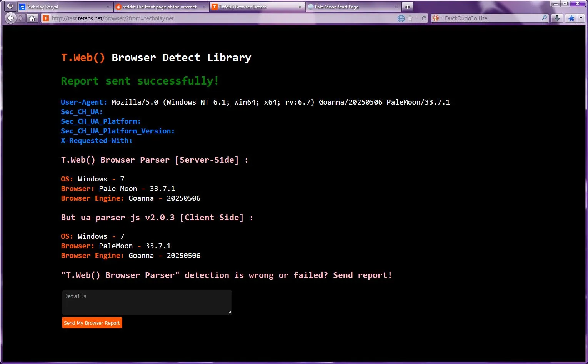This screenshot has width=588, height=364.
Task: Maximize the browser window
Action: coord(565,3)
